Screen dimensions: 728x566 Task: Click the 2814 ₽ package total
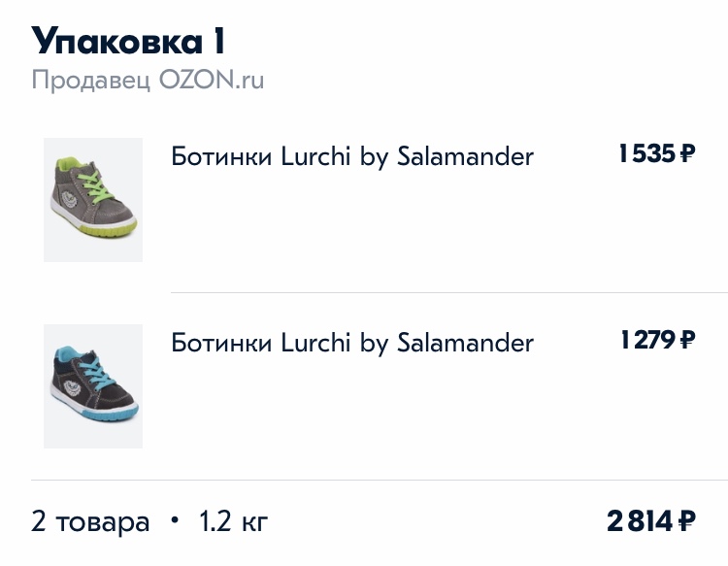pos(651,522)
